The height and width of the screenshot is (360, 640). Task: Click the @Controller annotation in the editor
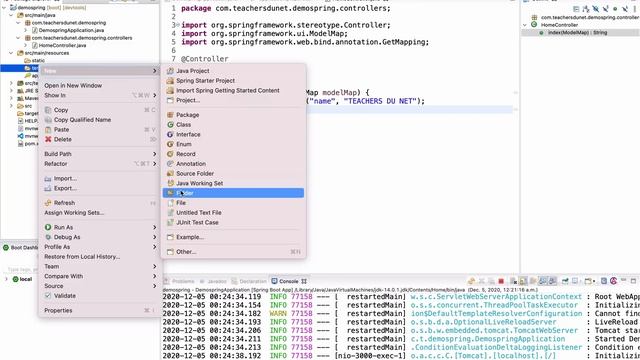click(204, 59)
